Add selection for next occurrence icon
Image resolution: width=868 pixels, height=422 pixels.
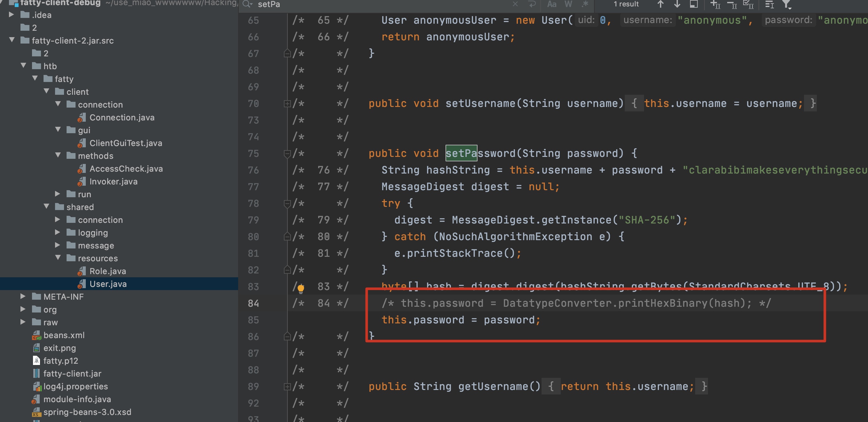(715, 4)
